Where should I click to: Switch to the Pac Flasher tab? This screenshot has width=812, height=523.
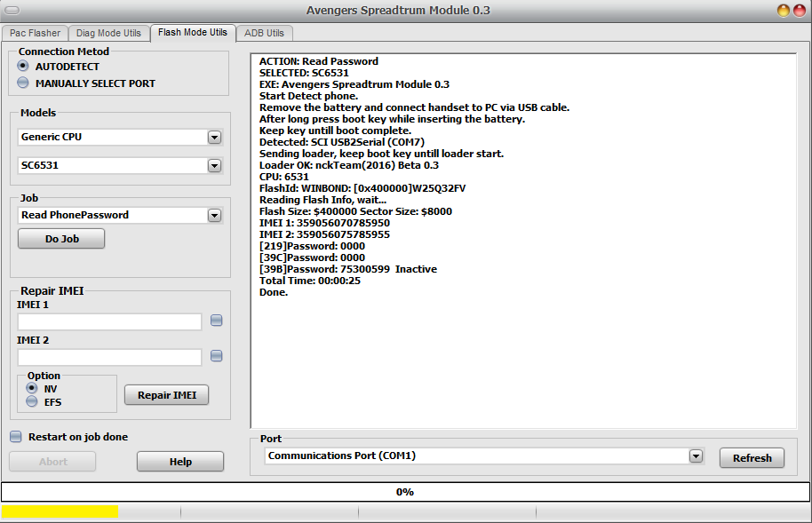[x=35, y=33]
